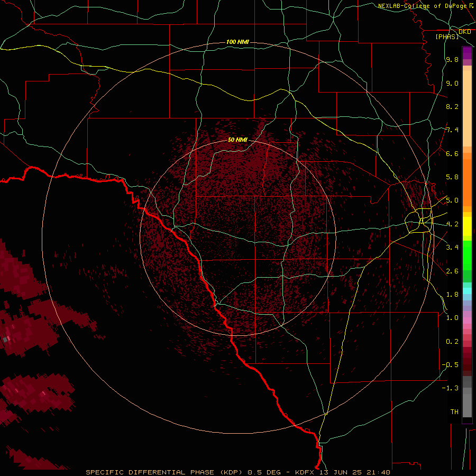Pick the cyan segment of color bar
Screen dimensions: 476x476
(x=467, y=291)
